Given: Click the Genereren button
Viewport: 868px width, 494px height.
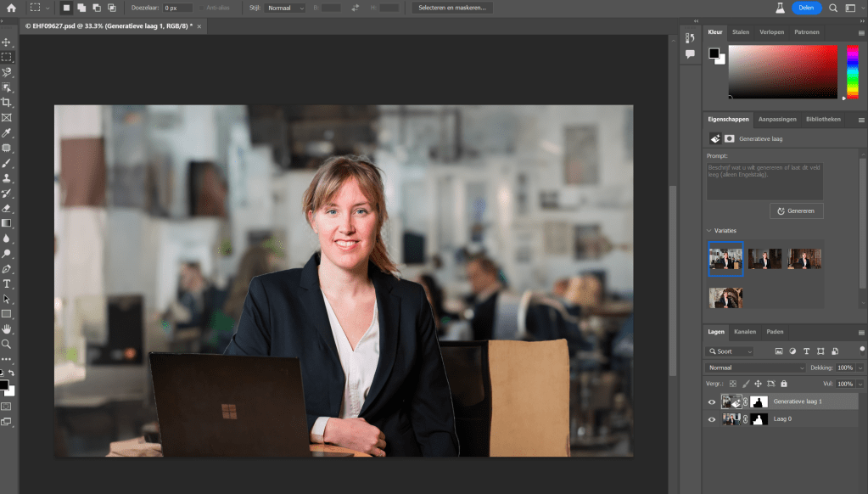Looking at the screenshot, I should pos(796,211).
